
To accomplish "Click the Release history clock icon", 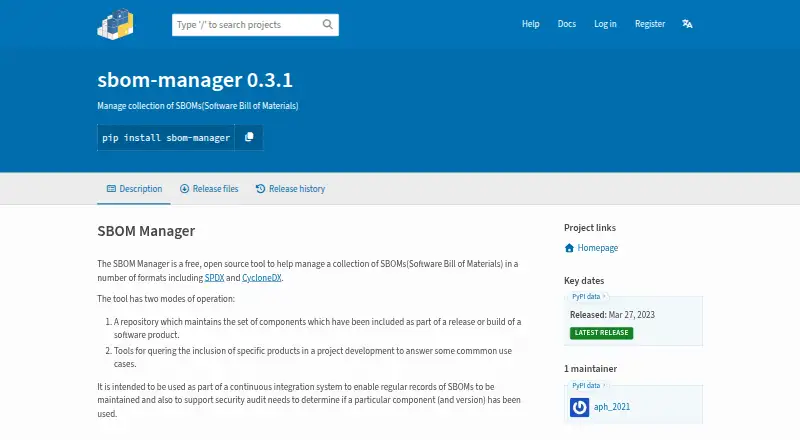I will [x=260, y=189].
